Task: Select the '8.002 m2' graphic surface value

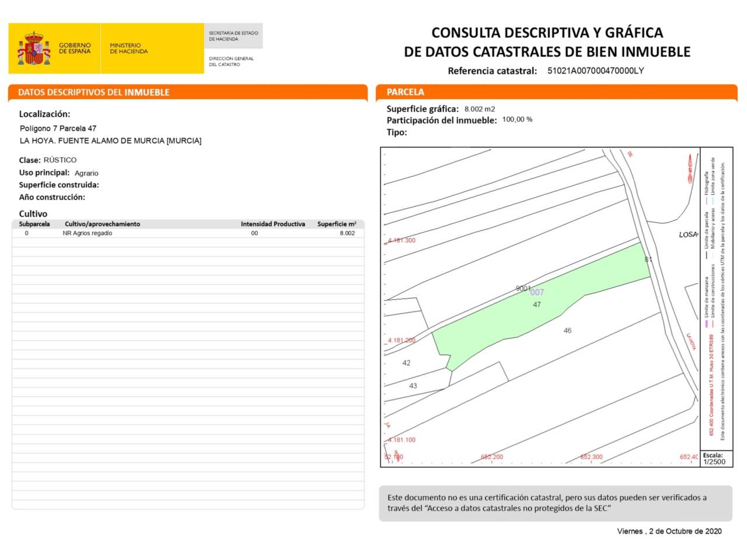Action: pos(480,109)
